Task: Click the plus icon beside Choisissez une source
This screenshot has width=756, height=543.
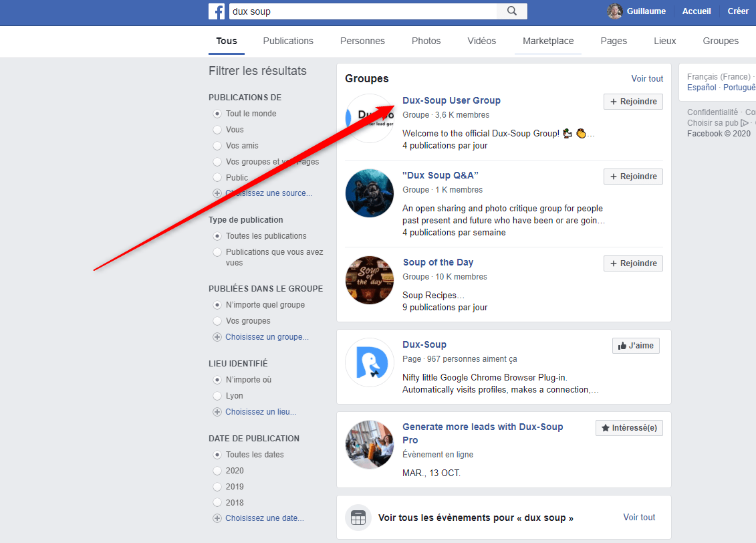Action: [x=217, y=193]
